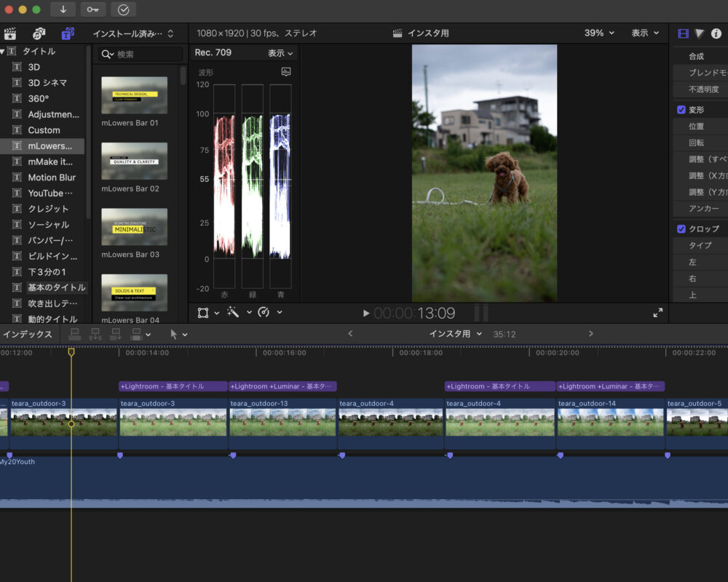Screen dimensions: 728x582
Task: Select 基本のタイトル in the titles sidebar
Action: [57, 287]
